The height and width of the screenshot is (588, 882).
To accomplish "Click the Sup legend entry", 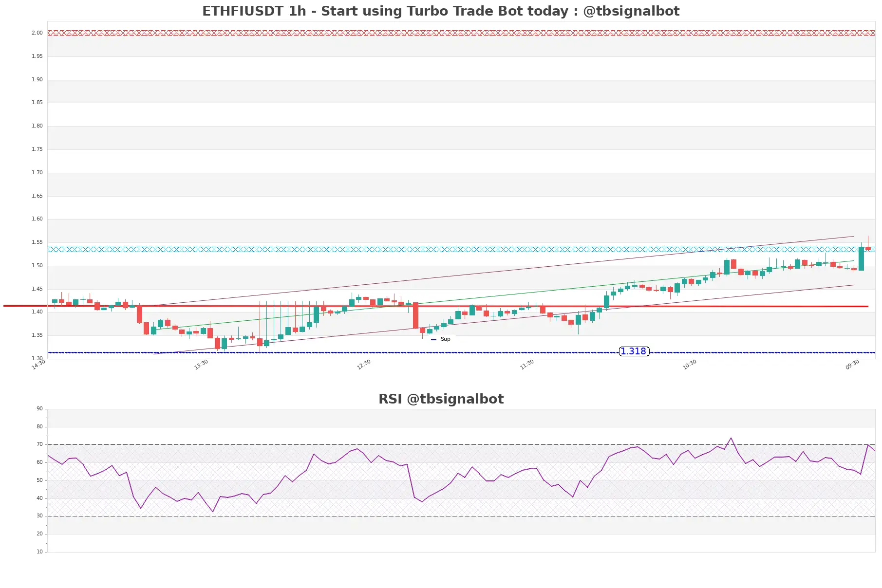I will [x=441, y=339].
